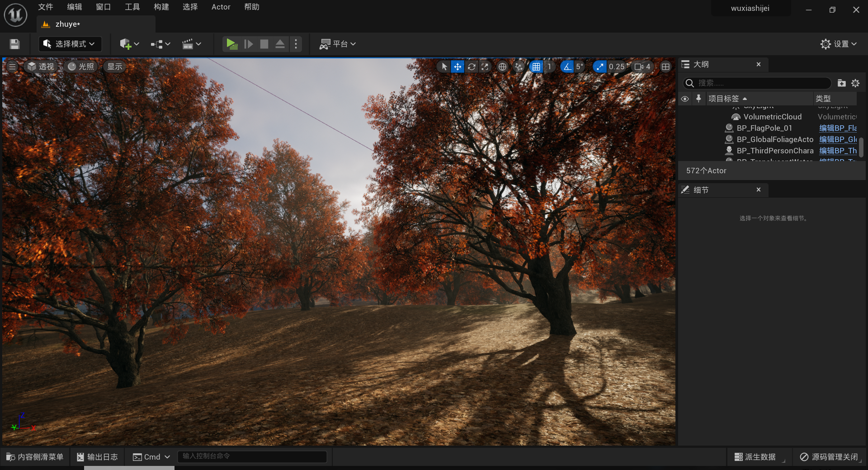Click the Stop playback button
868x470 pixels.
coord(264,44)
